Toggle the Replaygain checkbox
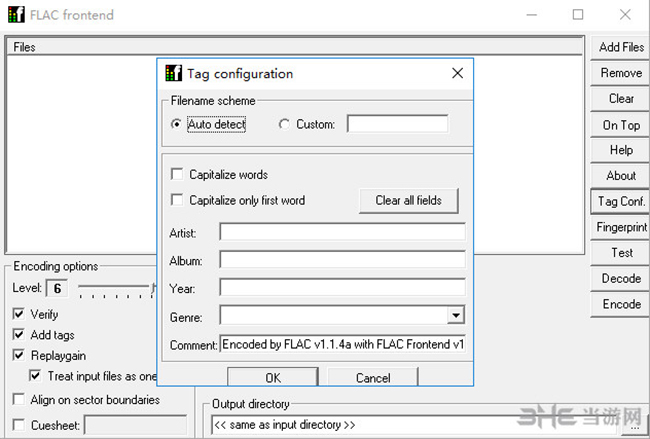The height and width of the screenshot is (439, 650). click(19, 355)
